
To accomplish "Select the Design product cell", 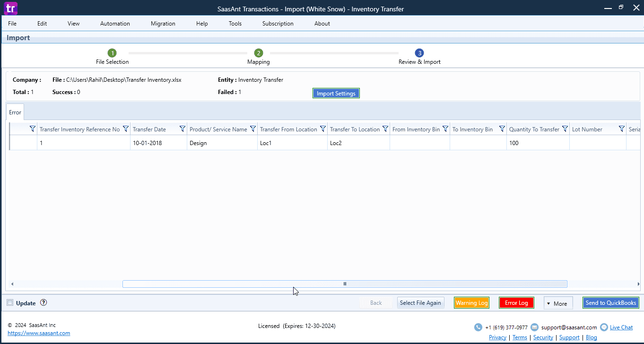I will 222,143.
